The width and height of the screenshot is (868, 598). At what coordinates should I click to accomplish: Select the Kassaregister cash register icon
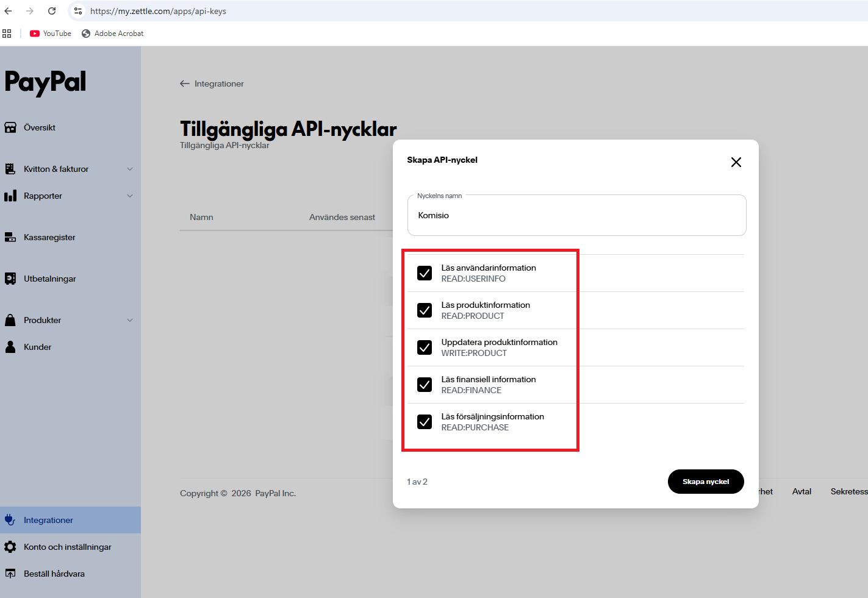tap(10, 237)
